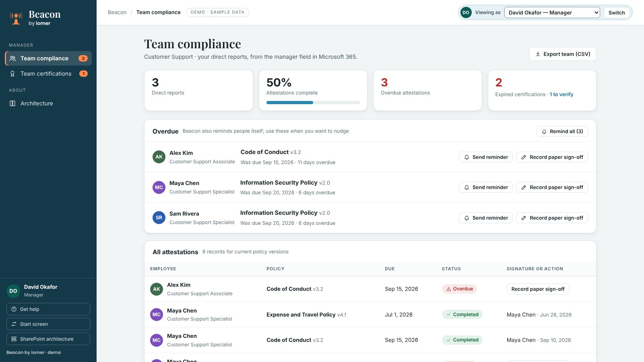Screen dimensions: 644x362
Task: Record paper sign-off for Sam Rivera overdue row
Action: pos(552,218)
